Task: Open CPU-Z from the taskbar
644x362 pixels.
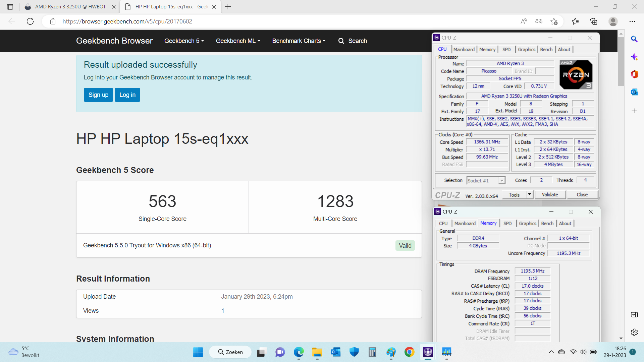Action: coord(428,352)
